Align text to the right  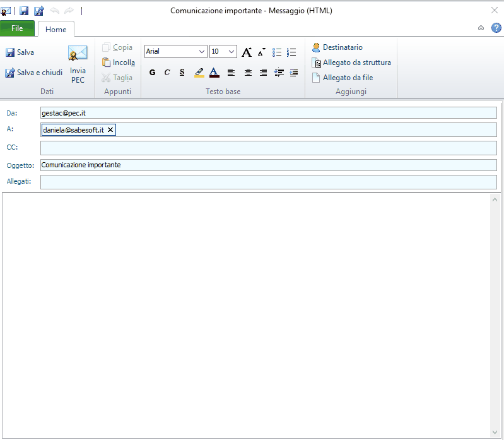click(x=263, y=73)
